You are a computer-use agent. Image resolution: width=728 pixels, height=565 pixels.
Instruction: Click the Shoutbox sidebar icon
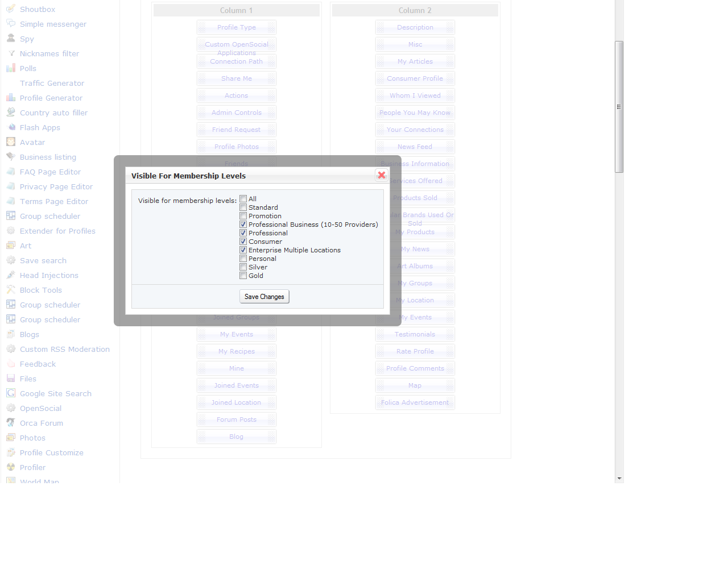click(11, 9)
